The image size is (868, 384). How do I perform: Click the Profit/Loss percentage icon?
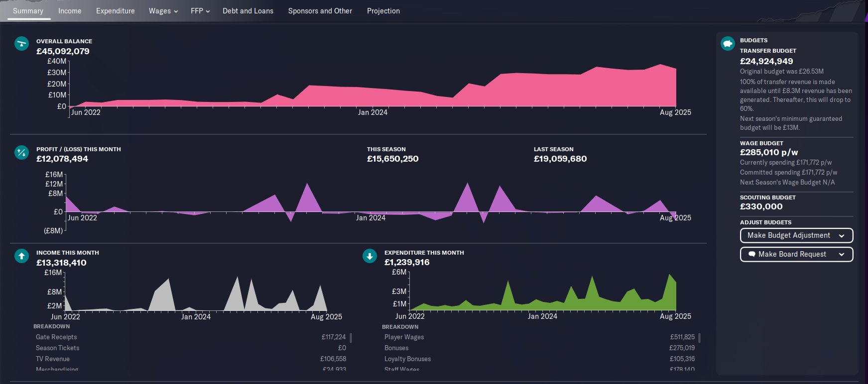click(x=21, y=152)
